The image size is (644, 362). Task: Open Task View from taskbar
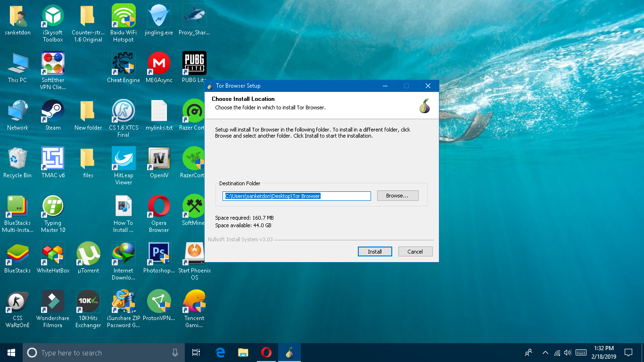click(x=196, y=353)
